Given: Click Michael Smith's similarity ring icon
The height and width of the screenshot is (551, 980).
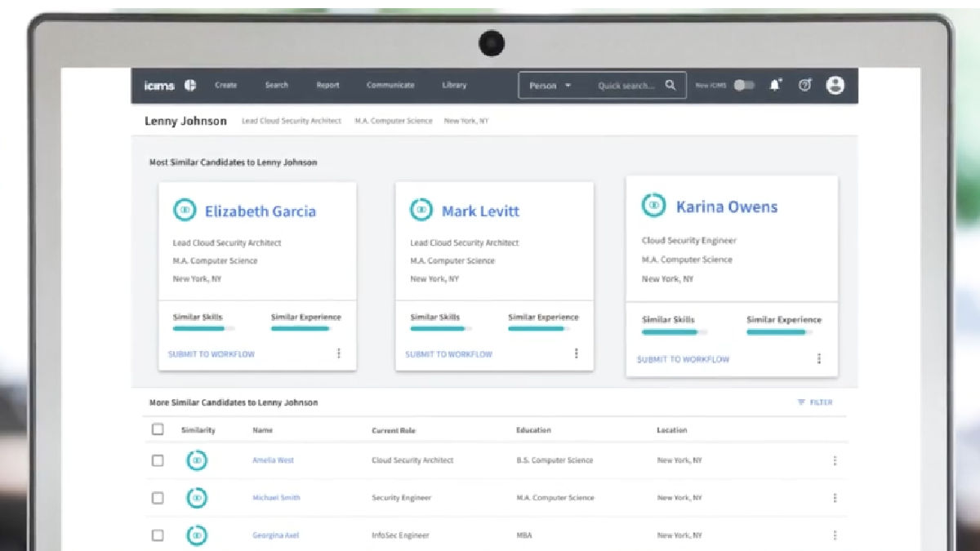Looking at the screenshot, I should click(x=196, y=498).
